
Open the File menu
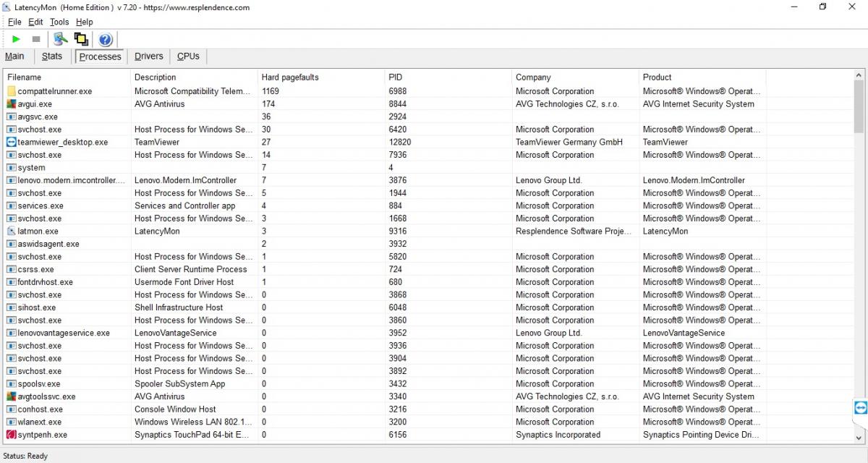tap(14, 22)
